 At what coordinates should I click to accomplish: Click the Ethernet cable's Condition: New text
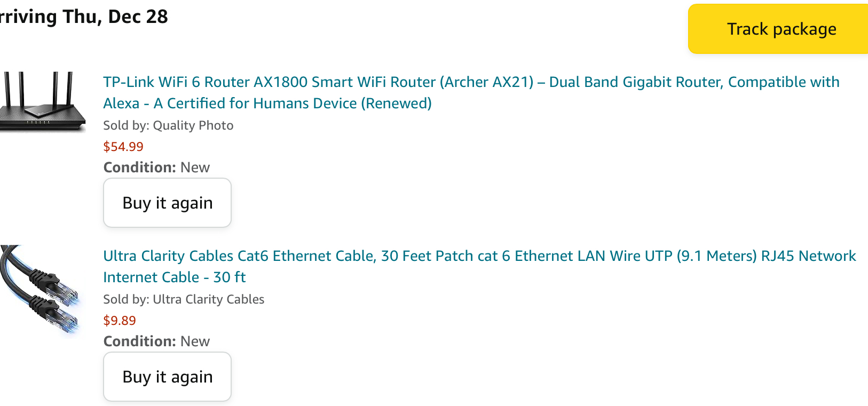point(156,341)
